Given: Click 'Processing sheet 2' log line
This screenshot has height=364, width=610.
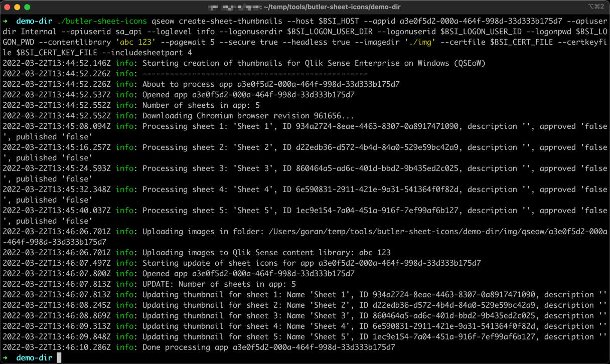Looking at the screenshot, I should (305, 152).
